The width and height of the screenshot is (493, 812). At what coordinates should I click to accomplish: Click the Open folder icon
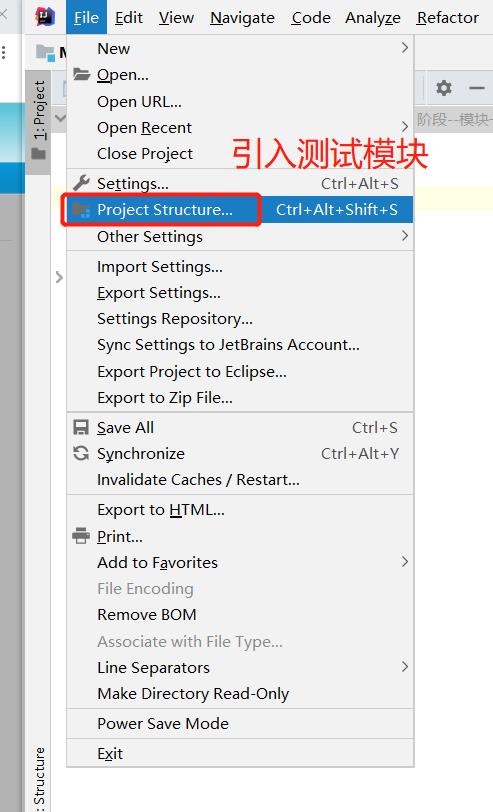coord(81,75)
